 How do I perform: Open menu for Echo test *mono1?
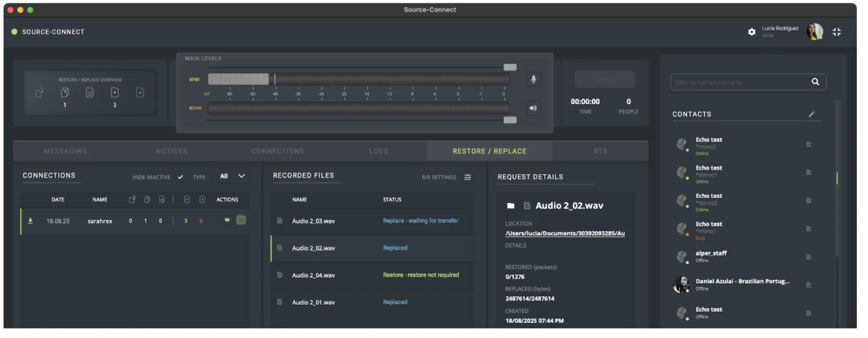point(808,229)
